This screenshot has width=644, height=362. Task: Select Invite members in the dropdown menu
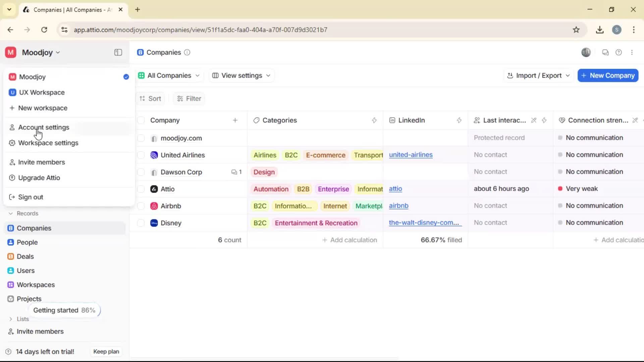click(69, 162)
